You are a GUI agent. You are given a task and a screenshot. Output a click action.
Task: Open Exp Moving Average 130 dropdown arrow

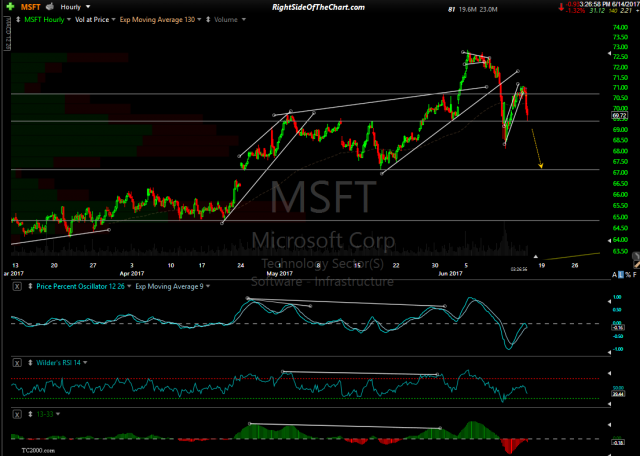coord(200,20)
